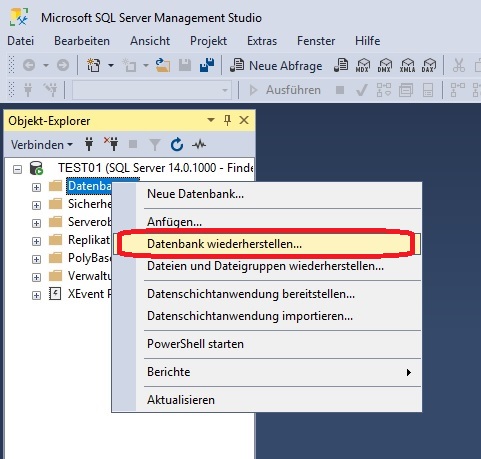Open the Extras menu
Screen dimensions: 481x459
point(262,41)
